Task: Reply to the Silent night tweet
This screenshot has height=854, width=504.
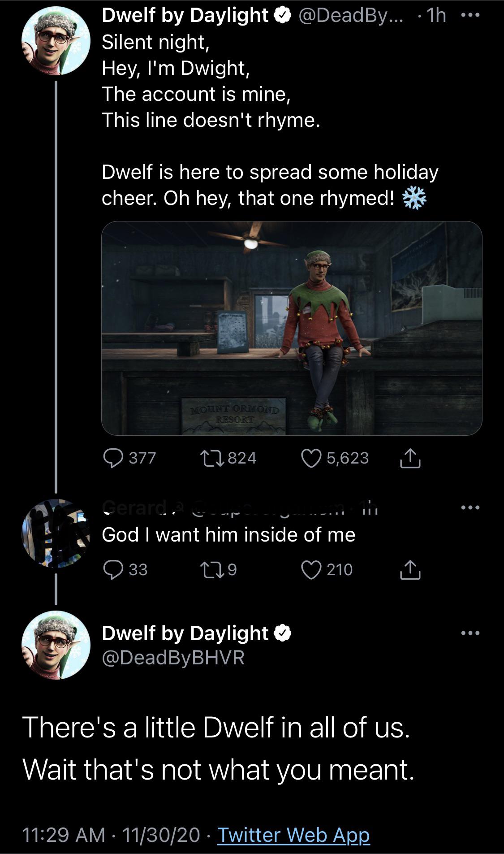Action: pyautogui.click(x=114, y=458)
